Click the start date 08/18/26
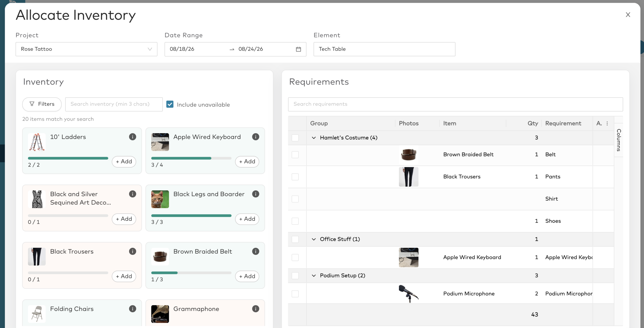Image resolution: width=644 pixels, height=328 pixels. [182, 49]
